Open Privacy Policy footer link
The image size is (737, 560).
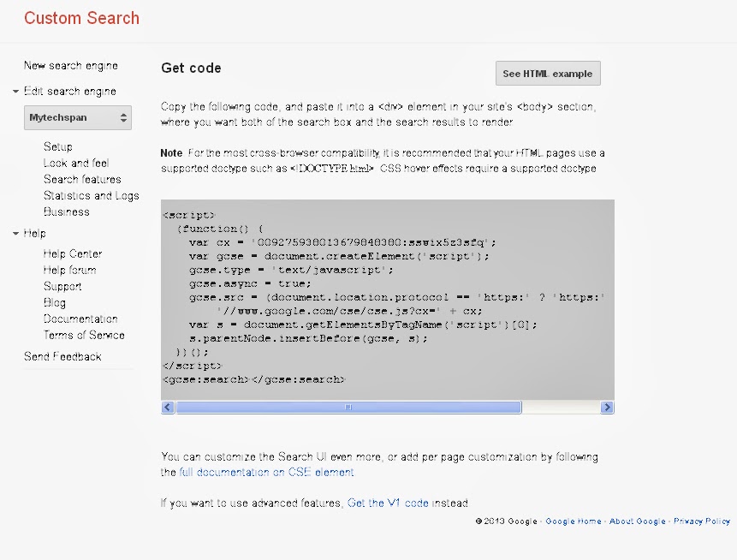(702, 521)
